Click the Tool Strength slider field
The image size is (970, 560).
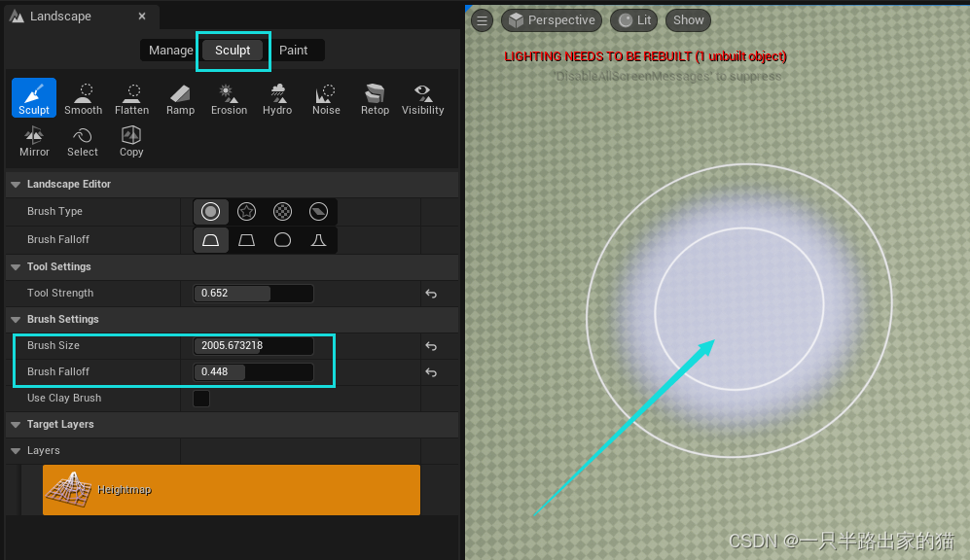click(253, 293)
